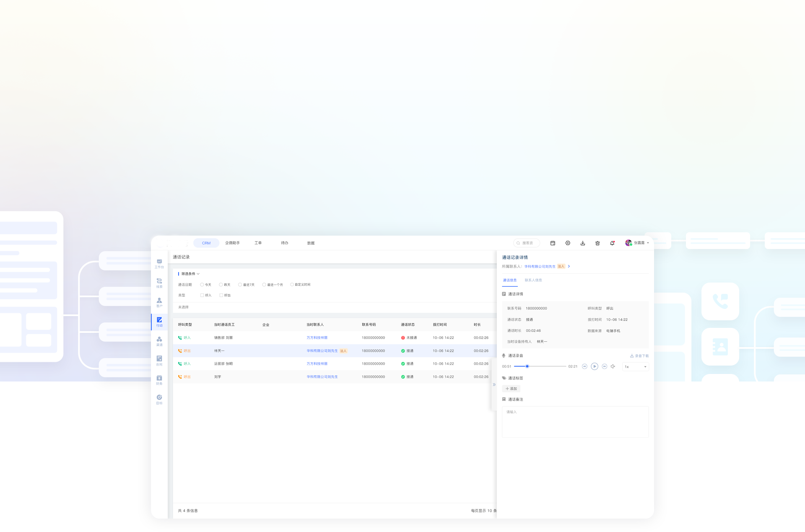Check the 呼入 type checkbox
Screen dimensions: 805x532
pos(202,295)
